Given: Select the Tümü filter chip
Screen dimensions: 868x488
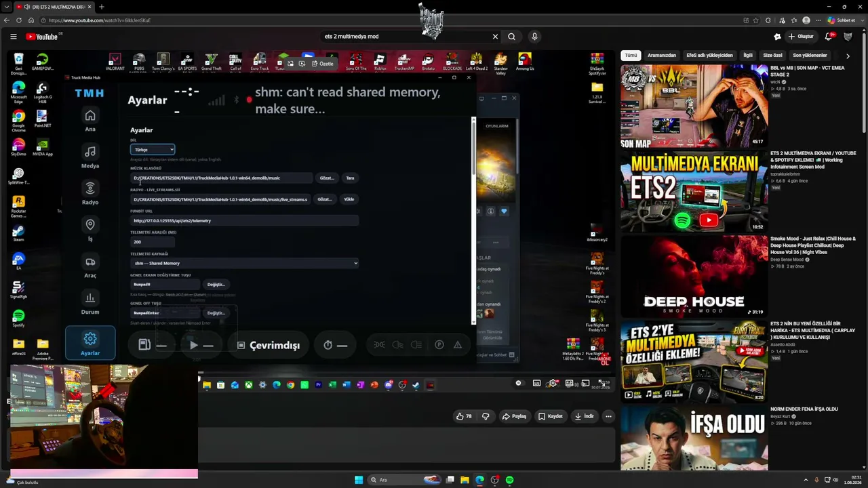Looking at the screenshot, I should point(631,56).
